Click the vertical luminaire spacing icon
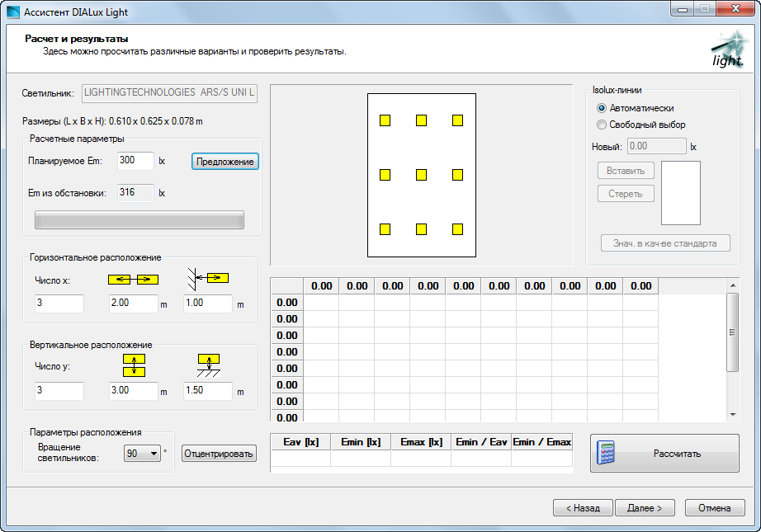The image size is (761, 532). pos(133,365)
